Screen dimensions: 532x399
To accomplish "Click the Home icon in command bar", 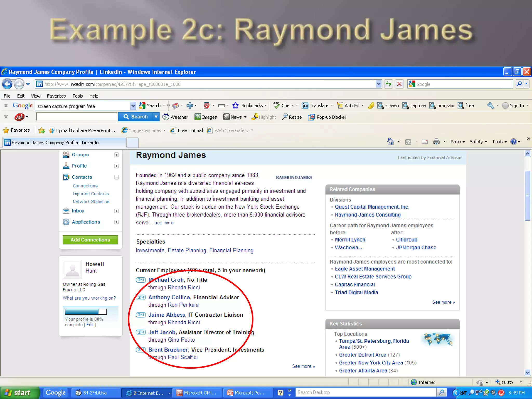I will (x=390, y=142).
